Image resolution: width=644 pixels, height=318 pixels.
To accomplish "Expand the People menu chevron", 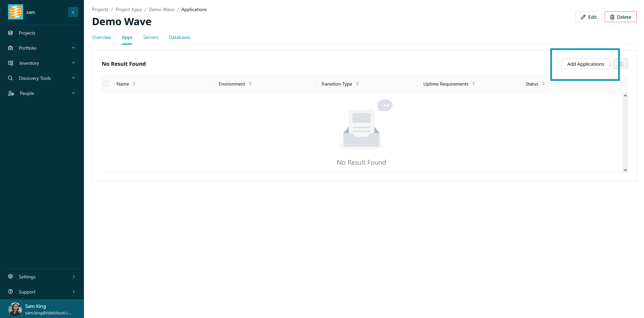I will pos(74,93).
